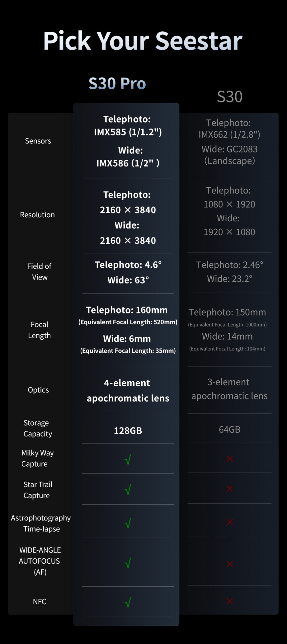This screenshot has height=644, width=287.
Task: Click the green checkmark for Star Trail Capture
Action: (x=128, y=490)
